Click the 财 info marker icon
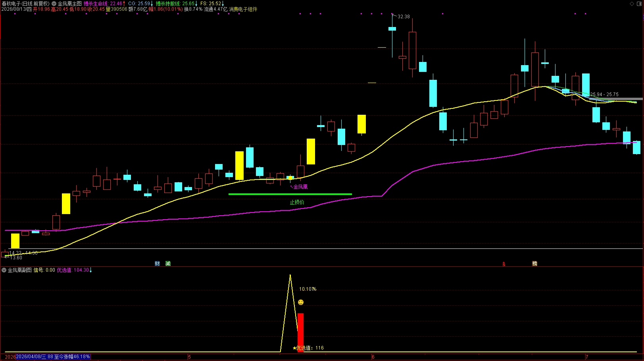 pos(157,264)
